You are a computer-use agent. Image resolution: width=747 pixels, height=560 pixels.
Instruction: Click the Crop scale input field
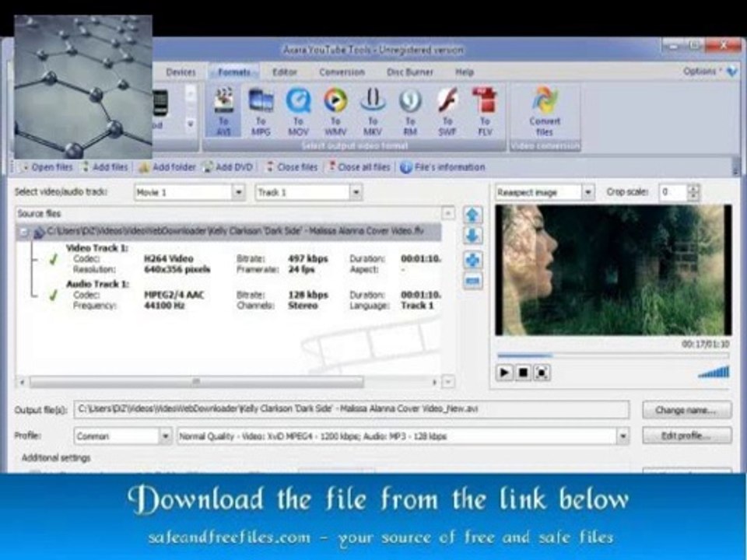(x=674, y=192)
